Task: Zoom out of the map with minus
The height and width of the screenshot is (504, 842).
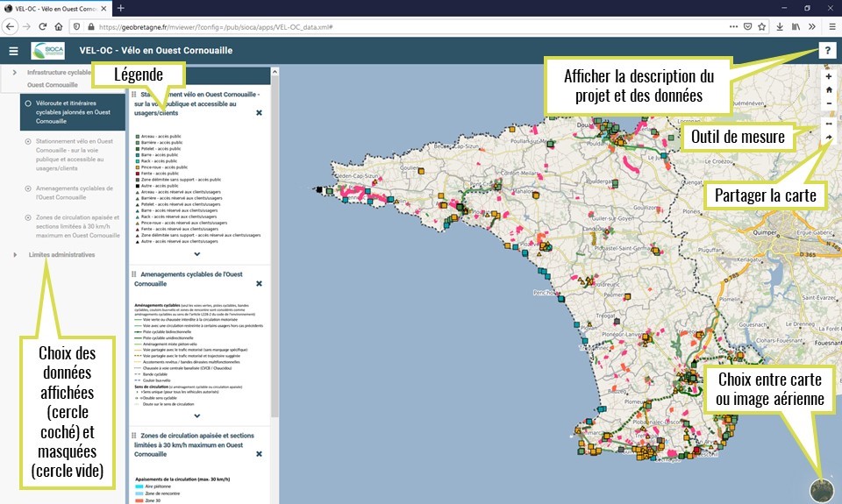Action: pos(829,103)
